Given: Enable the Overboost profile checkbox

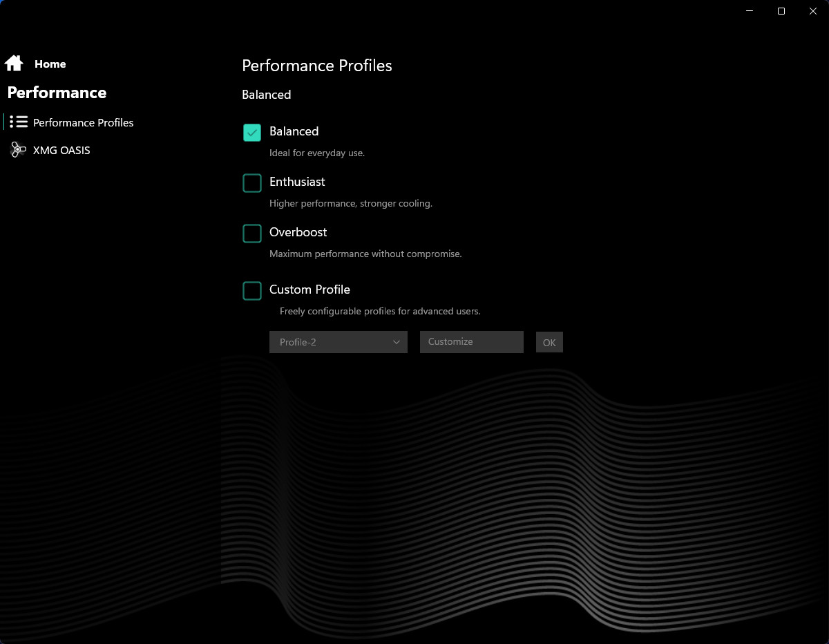Looking at the screenshot, I should (x=252, y=234).
